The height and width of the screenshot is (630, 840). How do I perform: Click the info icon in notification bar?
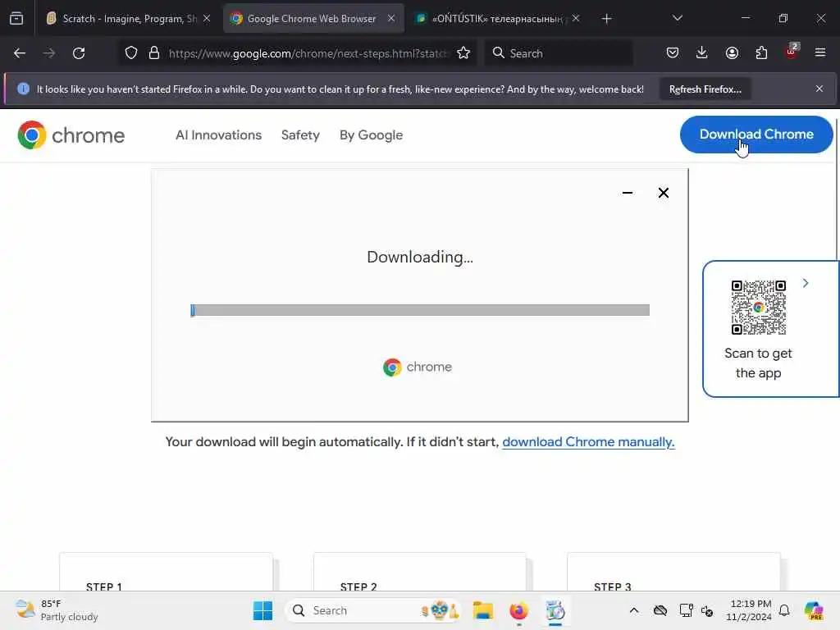23,89
